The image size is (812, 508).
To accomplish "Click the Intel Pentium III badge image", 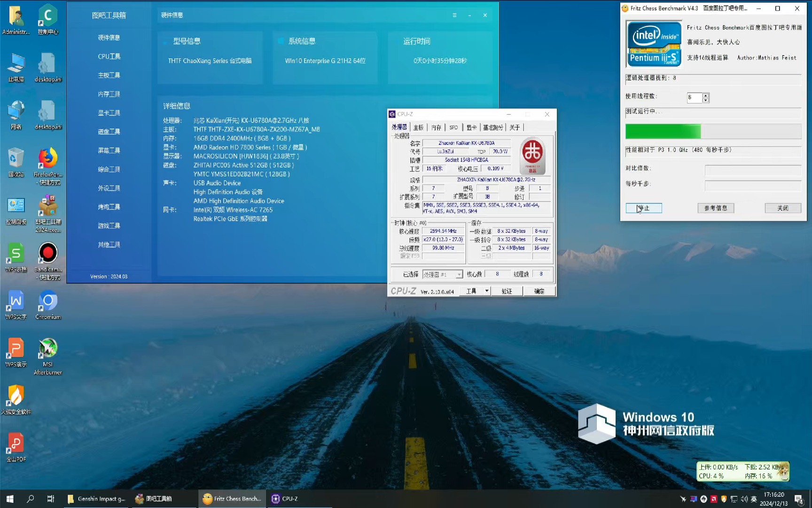I will (x=654, y=44).
